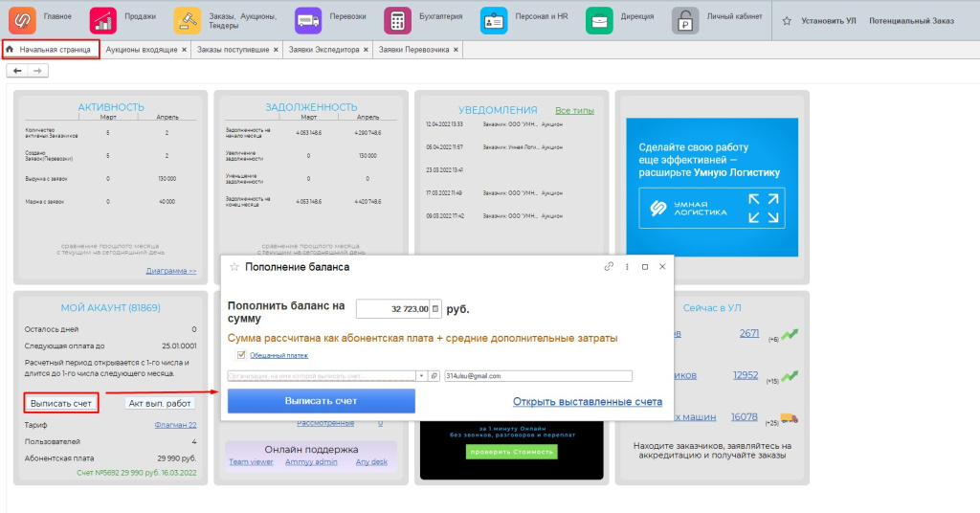
Task: Open the Перевозки truck icon
Action: 308,21
